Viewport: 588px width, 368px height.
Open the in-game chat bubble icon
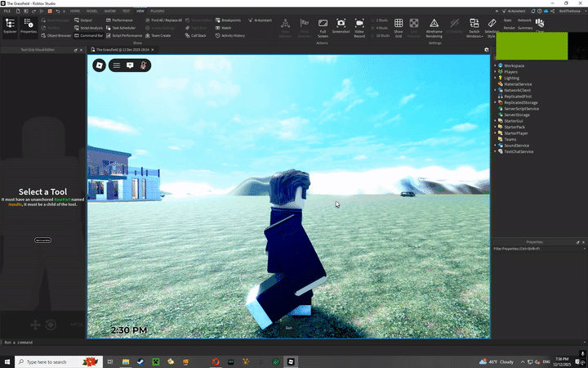pos(130,65)
